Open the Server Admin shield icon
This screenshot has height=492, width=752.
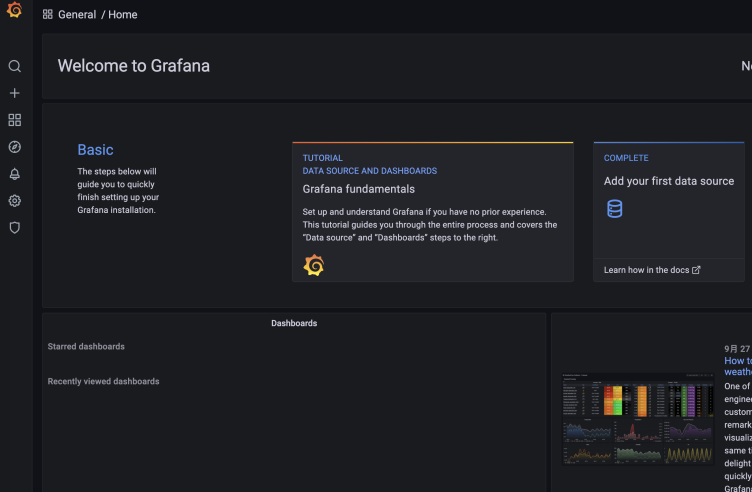tap(14, 227)
